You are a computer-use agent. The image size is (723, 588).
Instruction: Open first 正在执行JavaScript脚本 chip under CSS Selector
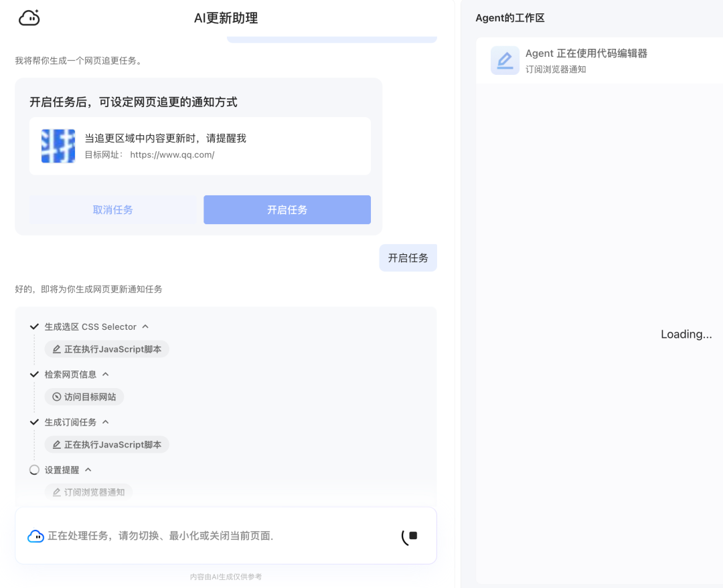[x=107, y=349]
